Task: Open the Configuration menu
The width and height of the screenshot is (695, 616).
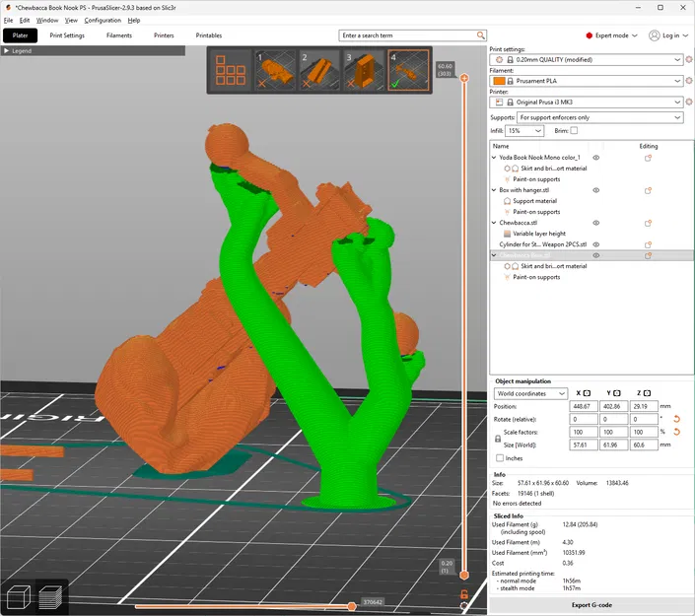Action: [103, 21]
